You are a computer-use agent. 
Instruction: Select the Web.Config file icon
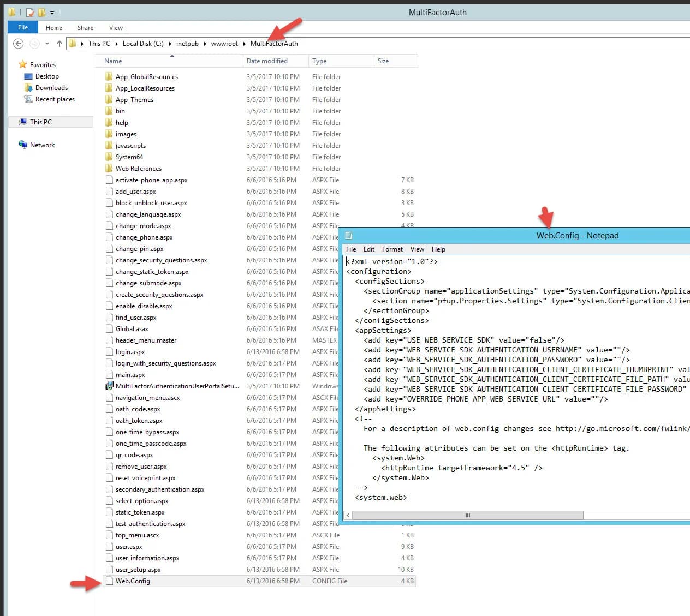pyautogui.click(x=109, y=581)
